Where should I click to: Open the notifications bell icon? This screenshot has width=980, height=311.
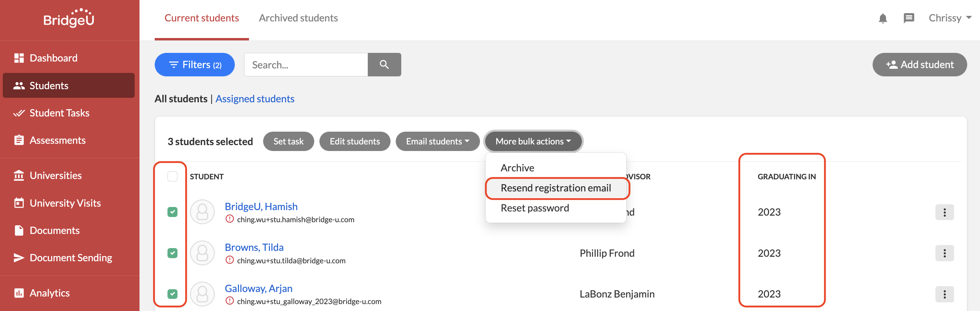pyautogui.click(x=883, y=18)
